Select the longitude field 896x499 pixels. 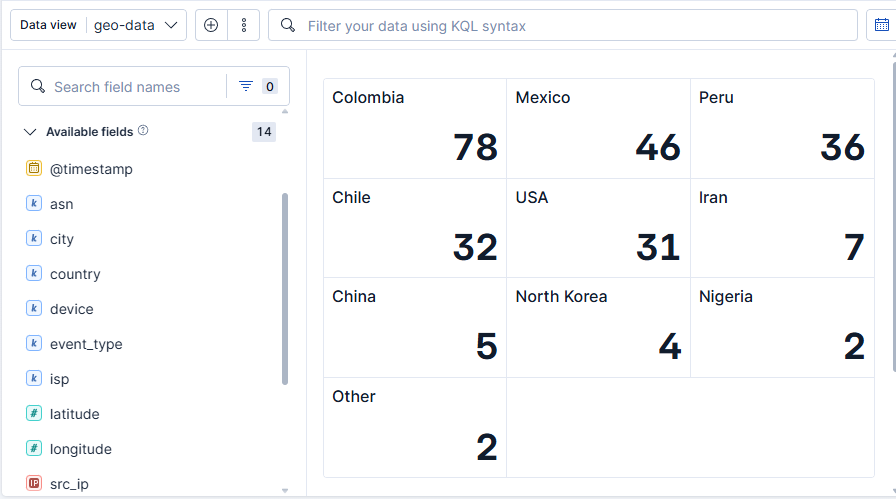click(81, 449)
